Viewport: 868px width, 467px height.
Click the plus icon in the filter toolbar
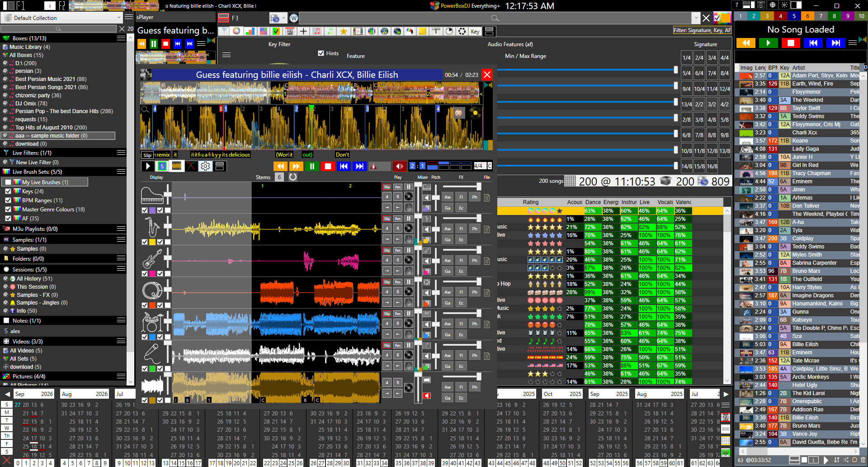303,31
